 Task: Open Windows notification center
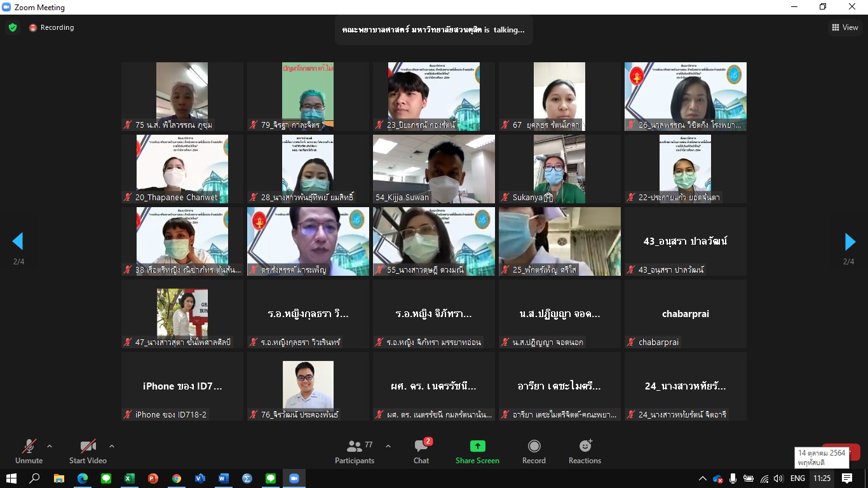pyautogui.click(x=847, y=478)
